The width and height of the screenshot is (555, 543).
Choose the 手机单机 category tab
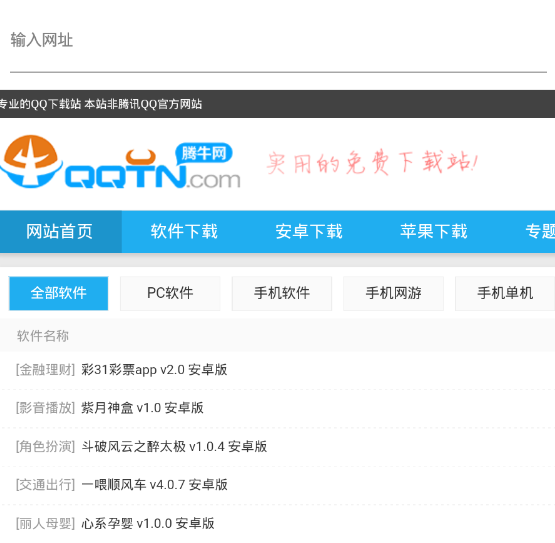(x=505, y=293)
